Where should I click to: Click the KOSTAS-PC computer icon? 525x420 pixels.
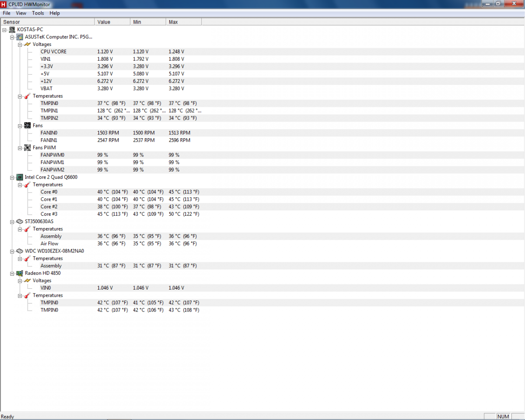12,30
